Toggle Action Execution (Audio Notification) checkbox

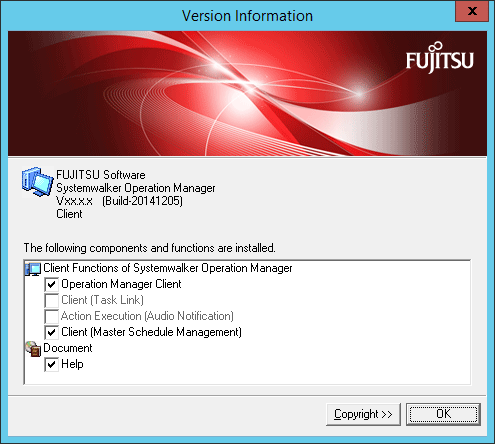[x=51, y=316]
